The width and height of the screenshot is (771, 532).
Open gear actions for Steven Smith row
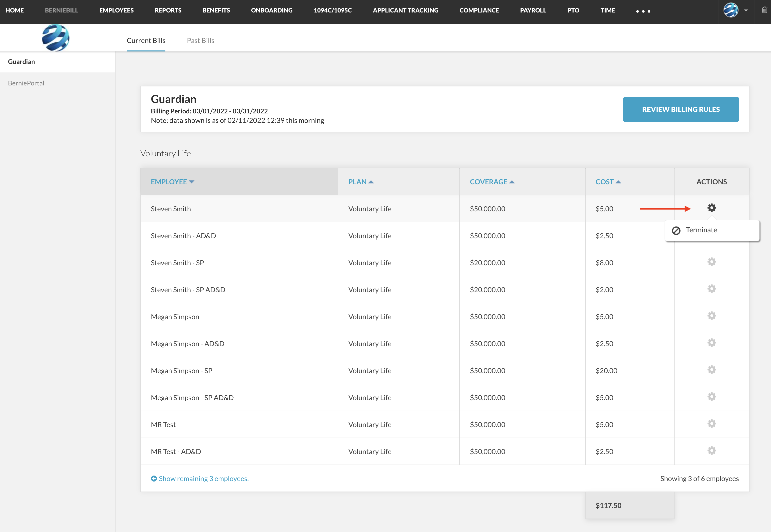coord(711,208)
